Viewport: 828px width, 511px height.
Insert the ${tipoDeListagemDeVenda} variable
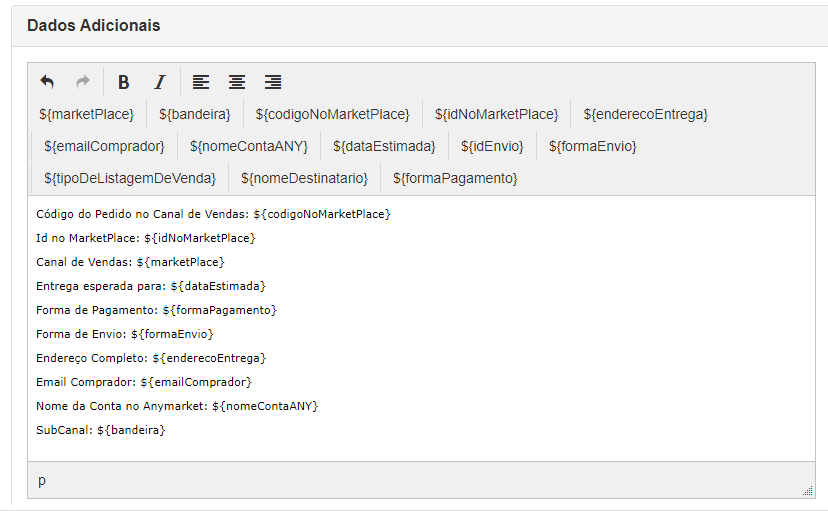pos(130,178)
